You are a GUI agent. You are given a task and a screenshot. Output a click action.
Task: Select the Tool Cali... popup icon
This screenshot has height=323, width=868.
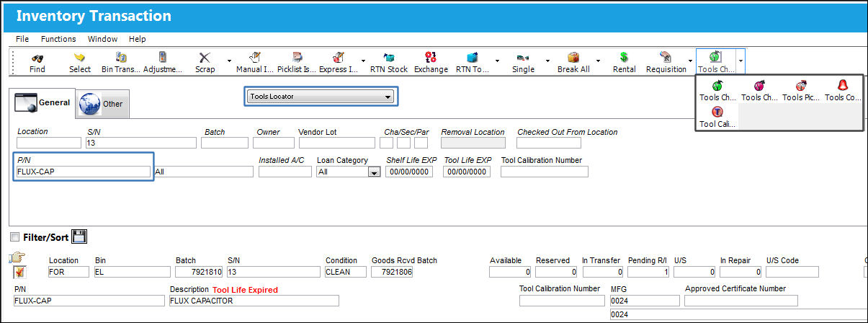point(717,112)
